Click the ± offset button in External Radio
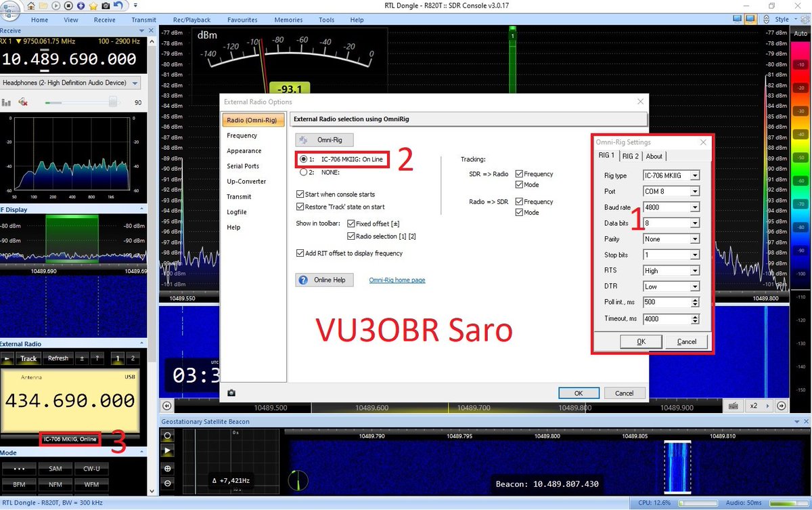The width and height of the screenshot is (812, 510). click(83, 358)
